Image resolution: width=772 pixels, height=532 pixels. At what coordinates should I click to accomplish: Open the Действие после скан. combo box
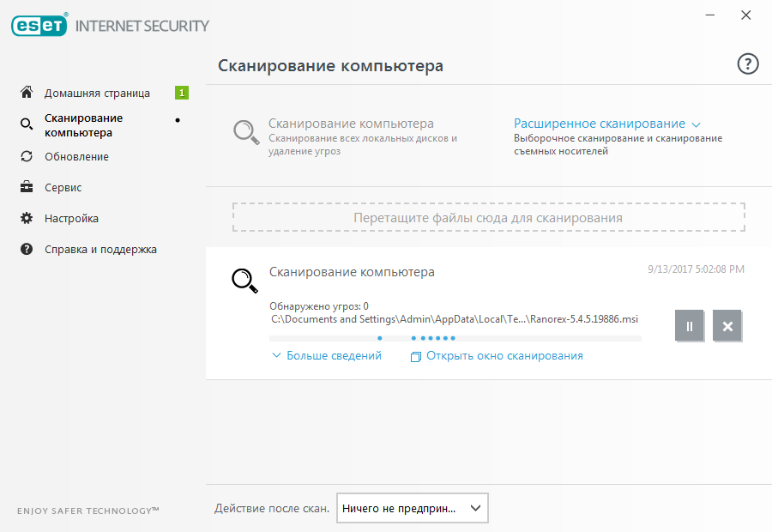tap(412, 508)
